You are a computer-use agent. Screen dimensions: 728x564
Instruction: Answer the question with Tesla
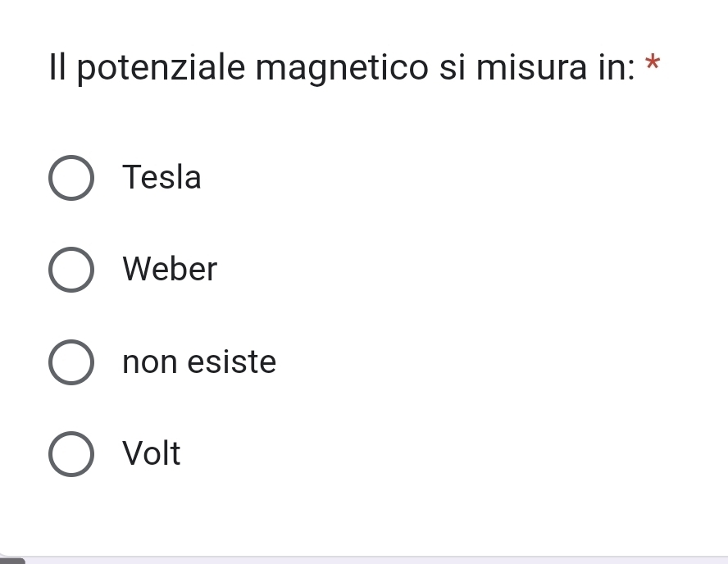pyautogui.click(x=71, y=178)
